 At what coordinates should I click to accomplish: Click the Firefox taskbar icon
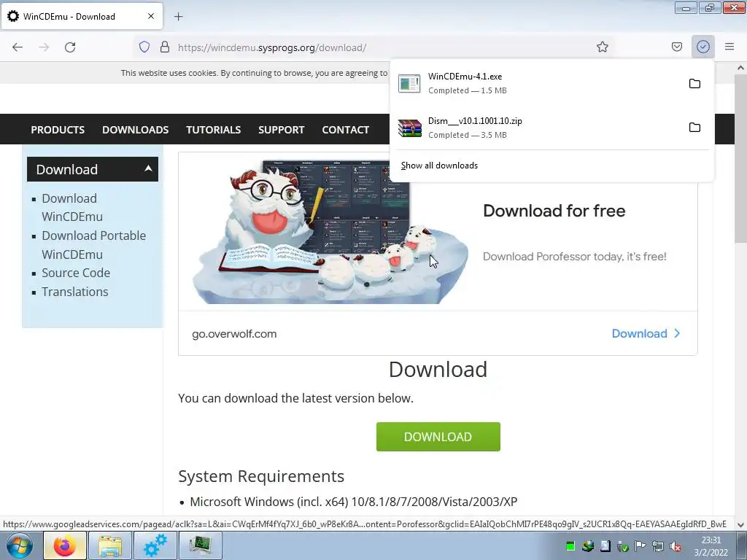pos(65,545)
